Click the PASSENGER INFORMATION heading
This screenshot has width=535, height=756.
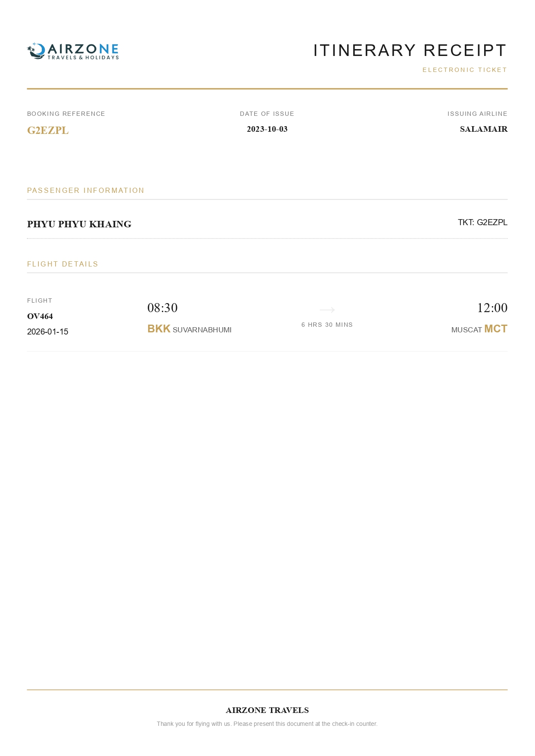[x=86, y=190]
